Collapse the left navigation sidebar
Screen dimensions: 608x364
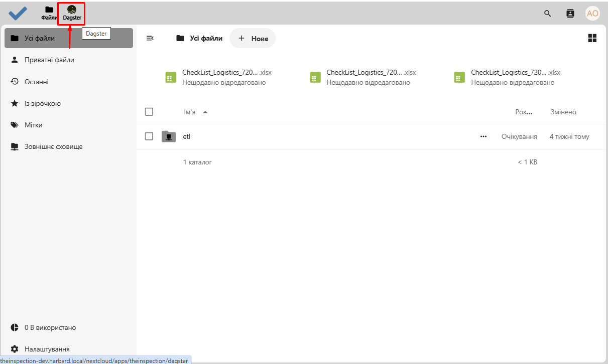150,38
